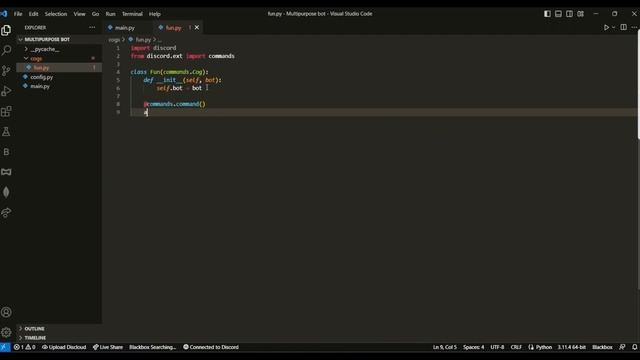Screen dimensions: 640x360
Task: Open the errors and warnings status indicator
Action: pyautogui.click(x=24, y=347)
